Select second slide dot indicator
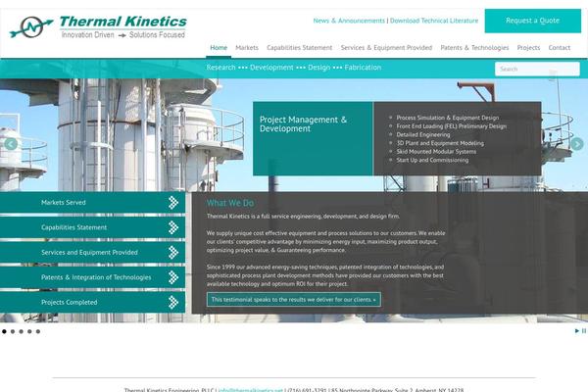Viewport: 588px width, 392px height. pyautogui.click(x=13, y=331)
